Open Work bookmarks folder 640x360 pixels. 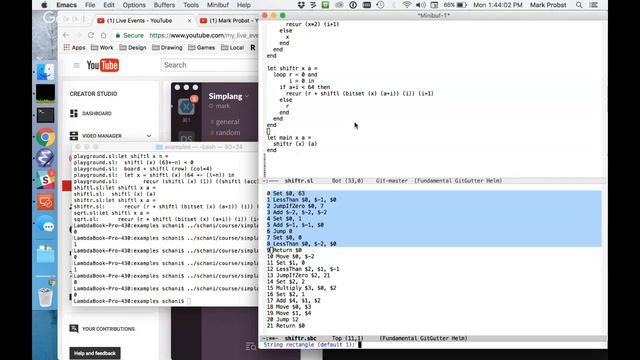(102, 48)
